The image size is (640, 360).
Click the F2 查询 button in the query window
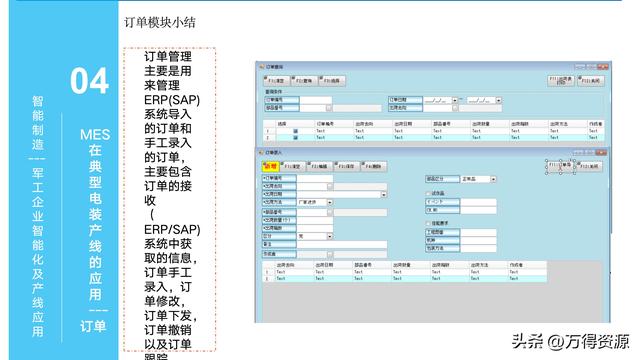pyautogui.click(x=304, y=81)
